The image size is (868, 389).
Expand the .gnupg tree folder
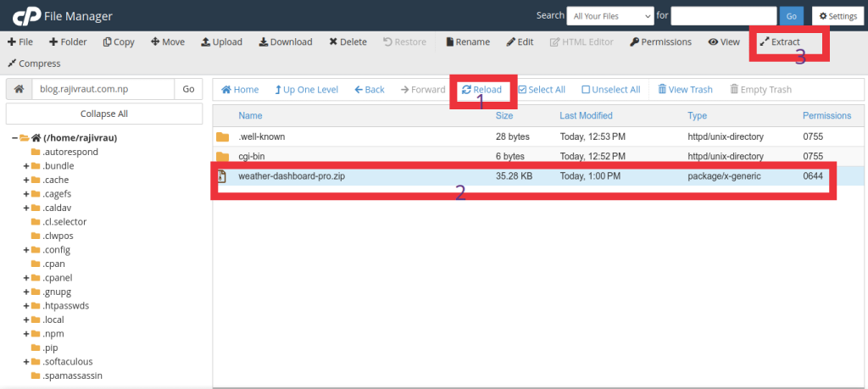click(x=26, y=292)
